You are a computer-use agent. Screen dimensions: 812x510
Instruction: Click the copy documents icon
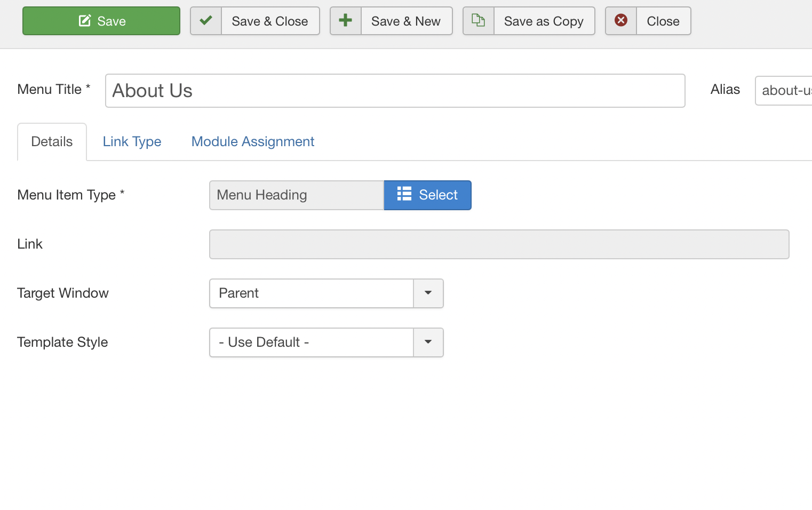coord(479,21)
